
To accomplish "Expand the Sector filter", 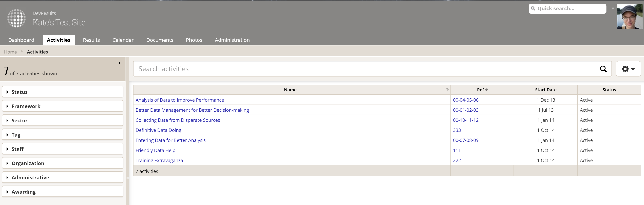I will tap(63, 120).
